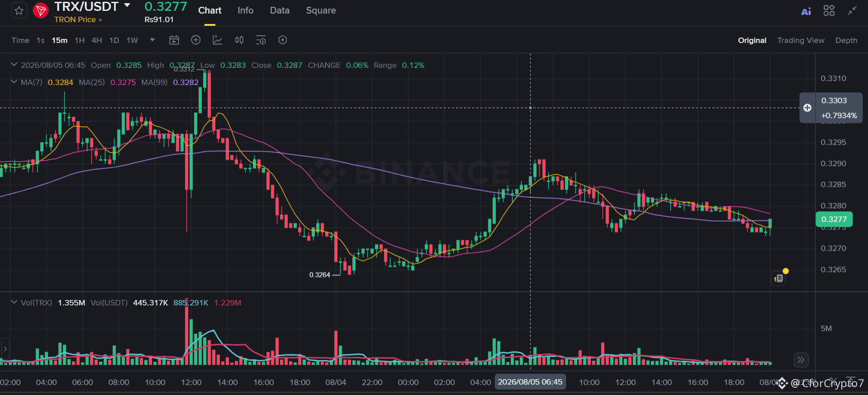Viewport: 868px width, 395px height.
Task: Expand the left side panel arrow
Action: click(5, 349)
